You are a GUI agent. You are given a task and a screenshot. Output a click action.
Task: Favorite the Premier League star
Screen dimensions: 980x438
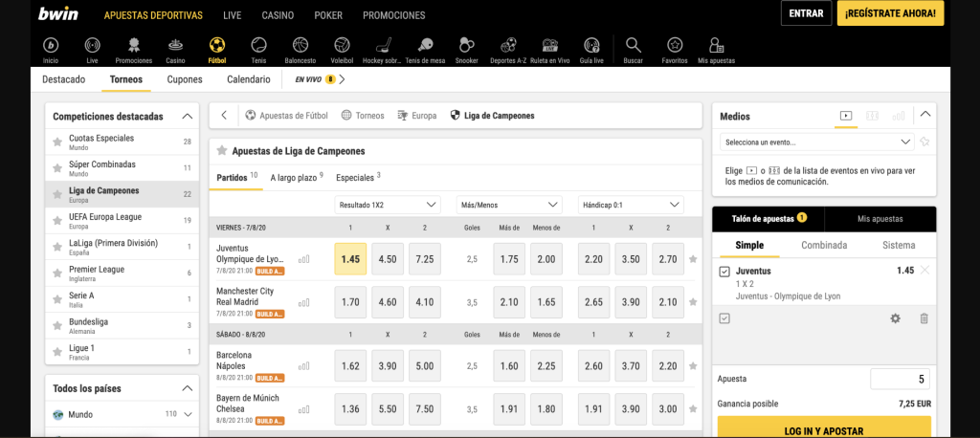click(x=57, y=274)
